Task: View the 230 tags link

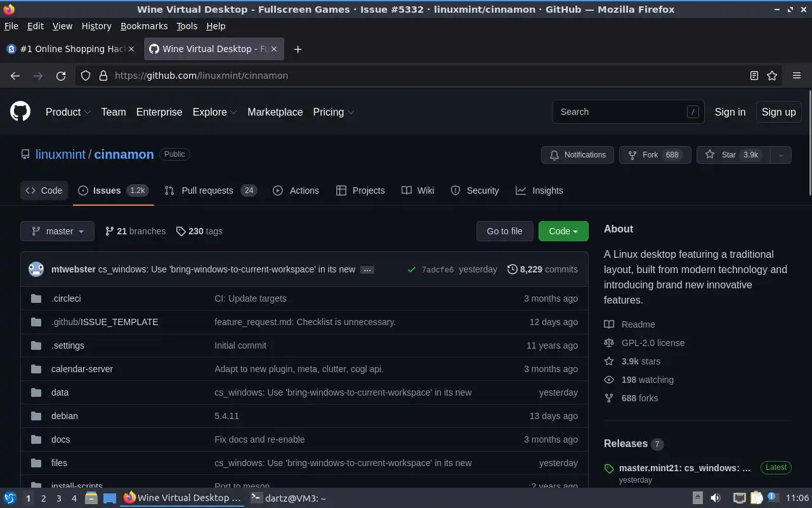Action: 199,231
